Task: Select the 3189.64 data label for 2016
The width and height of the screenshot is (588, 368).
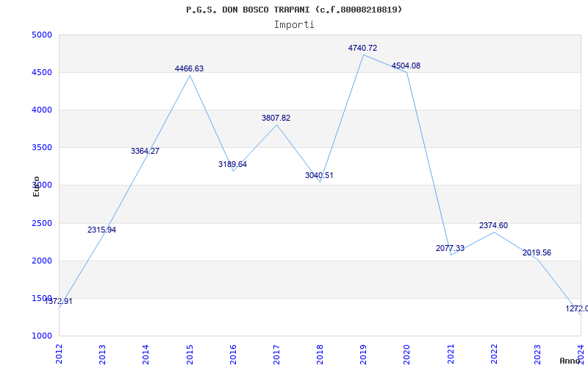Action: point(232,164)
